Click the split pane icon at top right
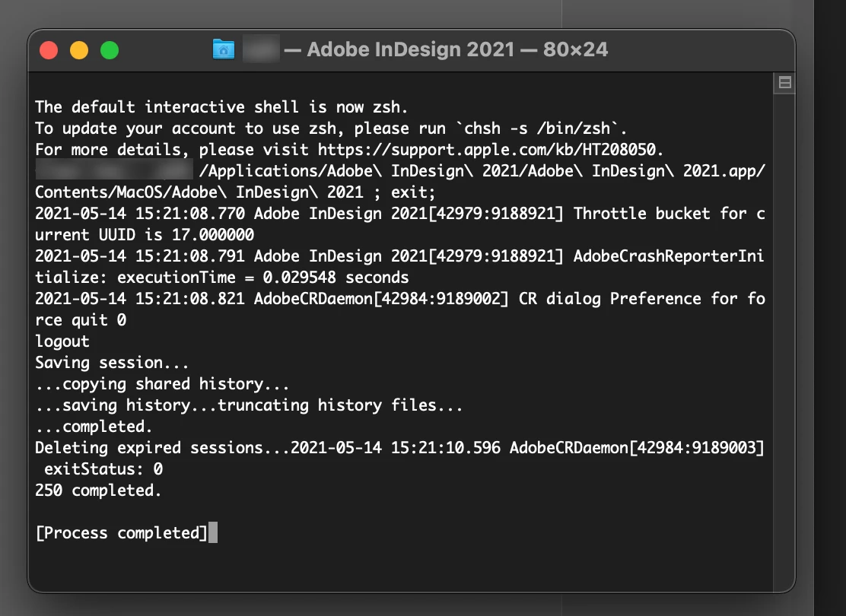The width and height of the screenshot is (846, 616). coord(785,83)
